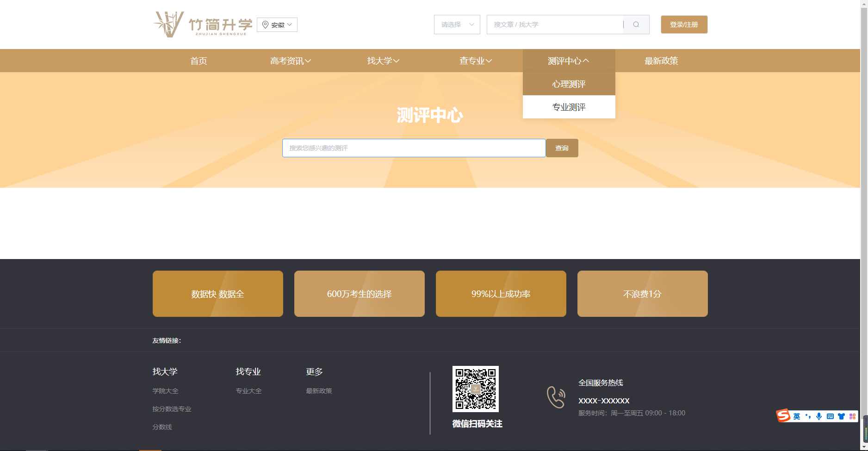
Task: Click the shirt skin icon in IME bar
Action: click(841, 416)
